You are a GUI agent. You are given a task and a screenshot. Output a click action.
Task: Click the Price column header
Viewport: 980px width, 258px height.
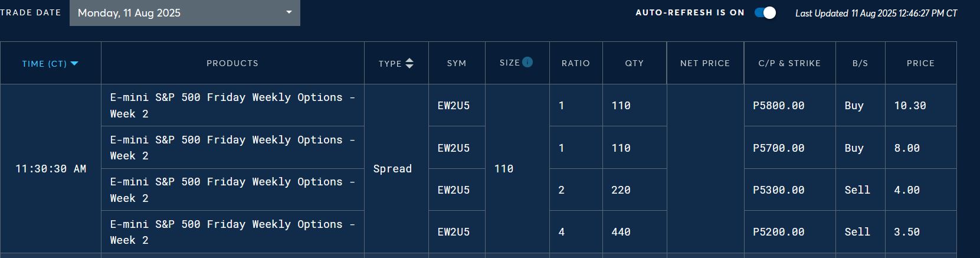[x=921, y=63]
